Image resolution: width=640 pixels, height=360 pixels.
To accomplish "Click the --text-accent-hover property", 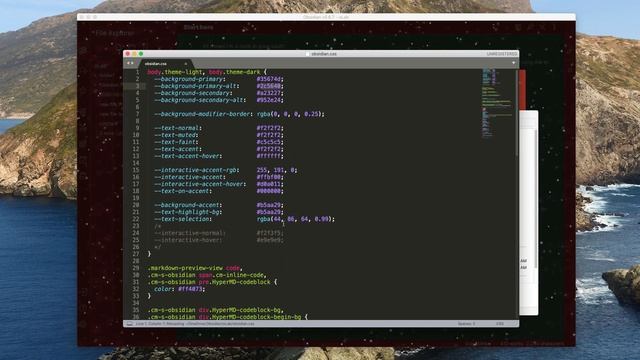I will [187, 156].
